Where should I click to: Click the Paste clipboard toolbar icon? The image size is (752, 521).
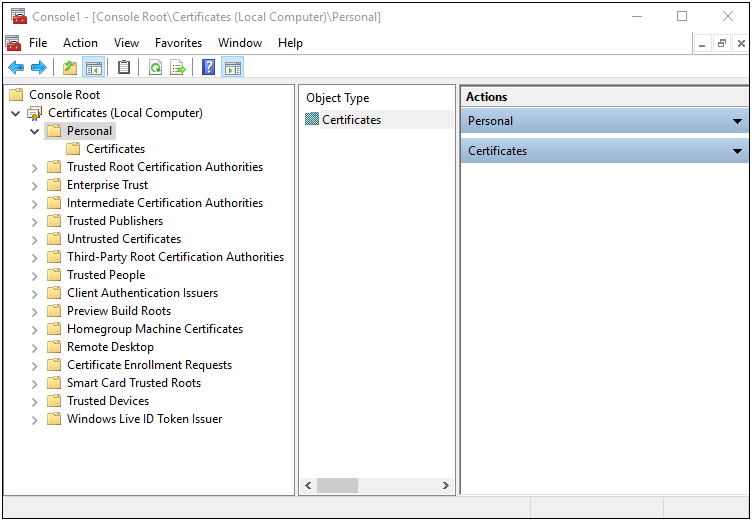click(x=124, y=68)
